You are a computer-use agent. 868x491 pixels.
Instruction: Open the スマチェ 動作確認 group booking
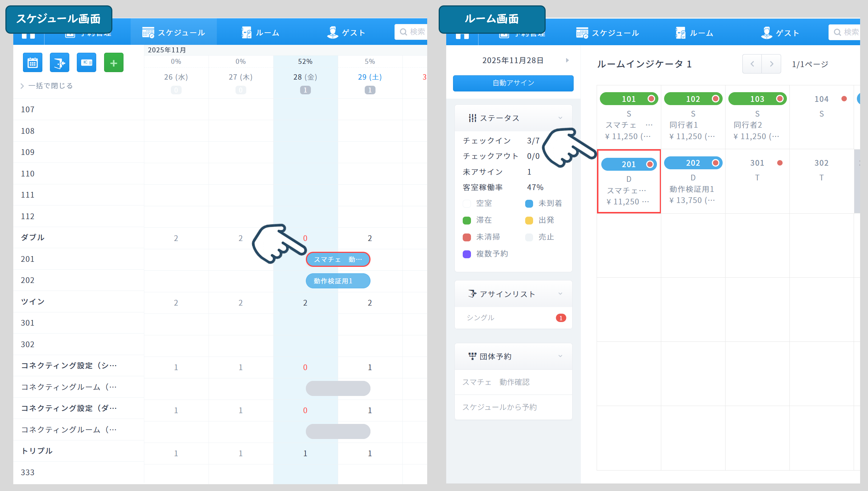coord(513,382)
